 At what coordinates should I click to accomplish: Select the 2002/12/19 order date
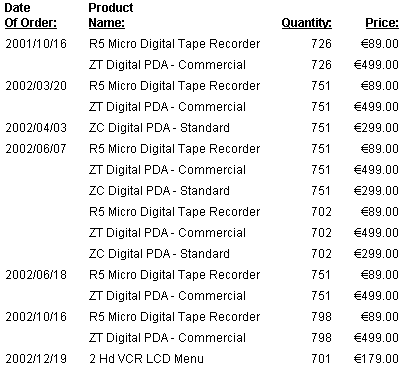[x=36, y=359]
